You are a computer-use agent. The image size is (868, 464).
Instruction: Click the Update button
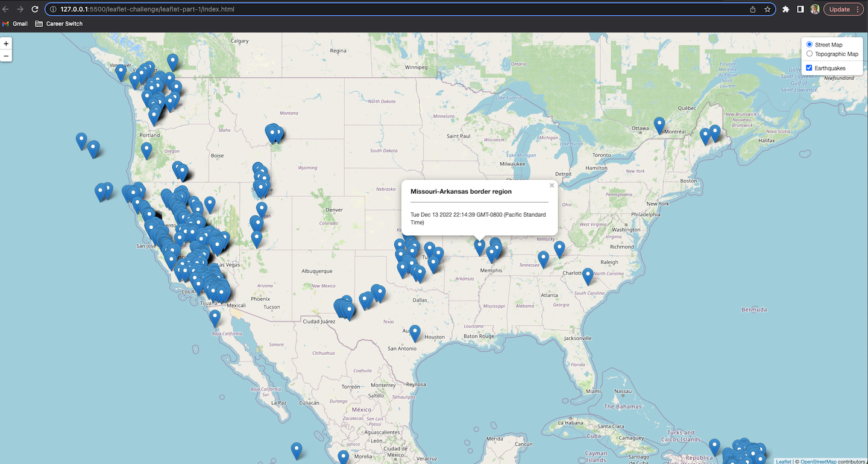840,9
